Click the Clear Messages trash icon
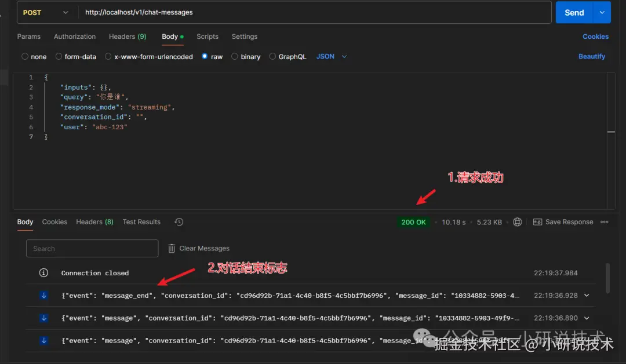Viewport: 626px width, 364px height. [x=171, y=248]
